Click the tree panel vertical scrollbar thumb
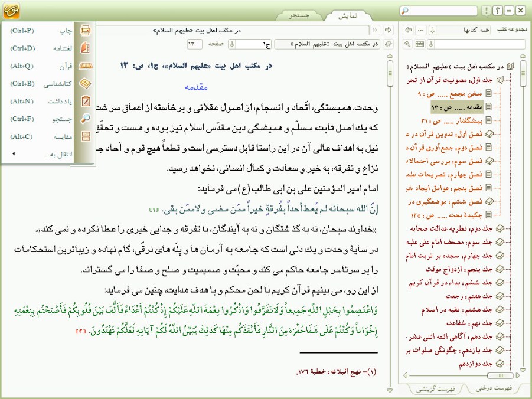Screen dimensions: 532x399 tap(523, 73)
